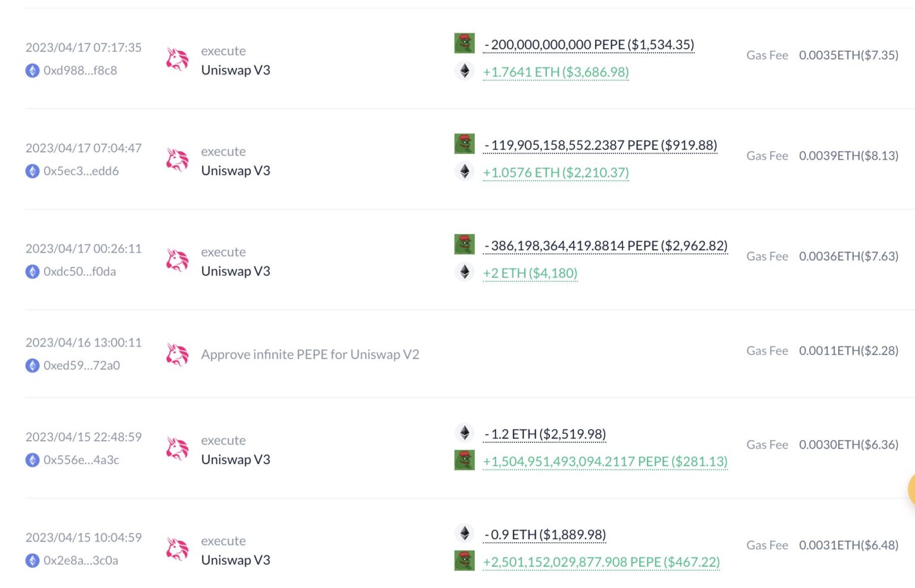
Task: Open transaction hash 0xdc50...f0da
Action: (79, 272)
